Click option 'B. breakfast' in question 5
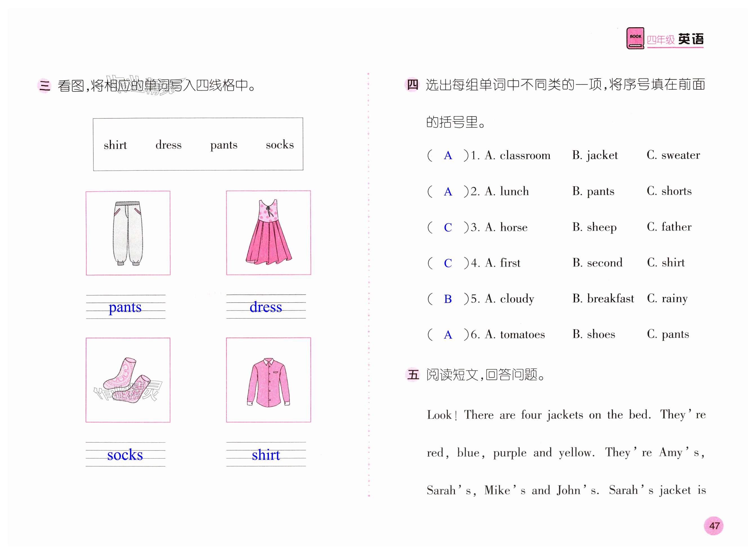This screenshot has height=554, width=756. (x=603, y=298)
